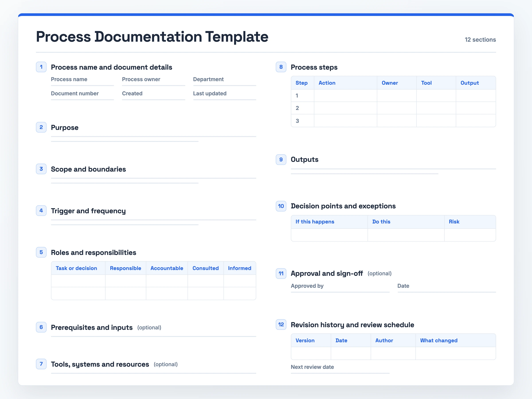Click the Version column header

pyautogui.click(x=311, y=340)
